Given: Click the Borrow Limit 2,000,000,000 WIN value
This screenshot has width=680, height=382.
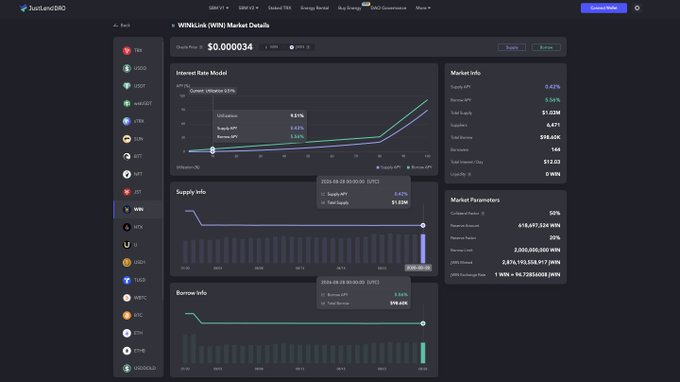Looking at the screenshot, I should (537, 250).
